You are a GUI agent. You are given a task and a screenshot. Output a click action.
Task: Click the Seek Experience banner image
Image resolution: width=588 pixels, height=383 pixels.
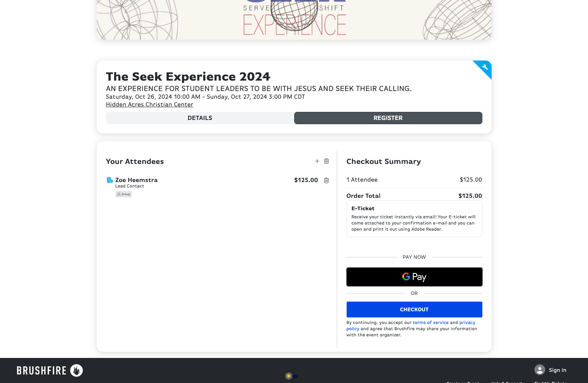pos(294,20)
